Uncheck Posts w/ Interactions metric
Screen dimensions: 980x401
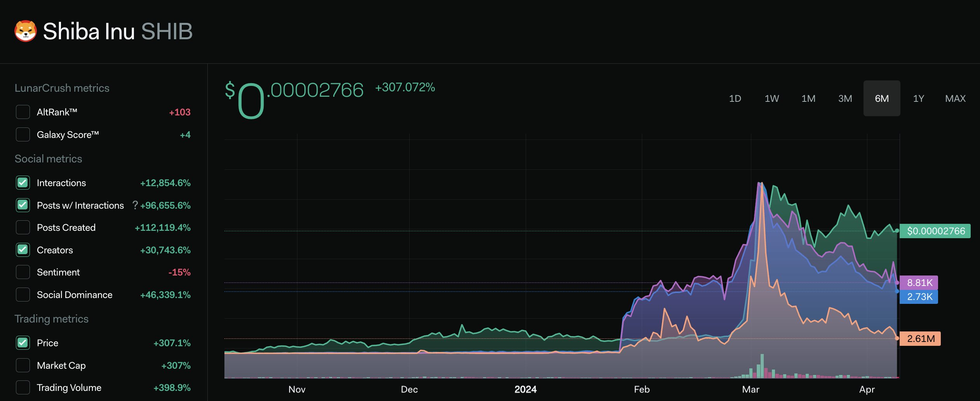[23, 205]
